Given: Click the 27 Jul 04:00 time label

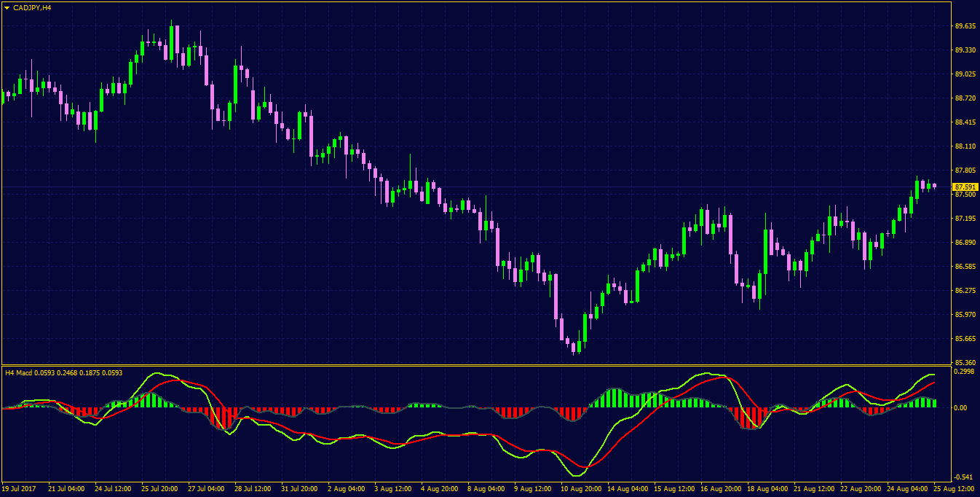Looking at the screenshot, I should [206, 490].
